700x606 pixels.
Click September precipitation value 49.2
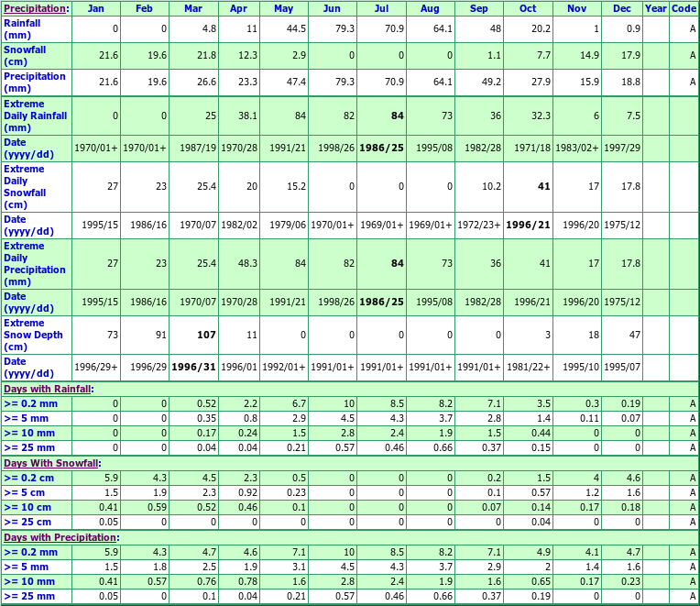491,82
